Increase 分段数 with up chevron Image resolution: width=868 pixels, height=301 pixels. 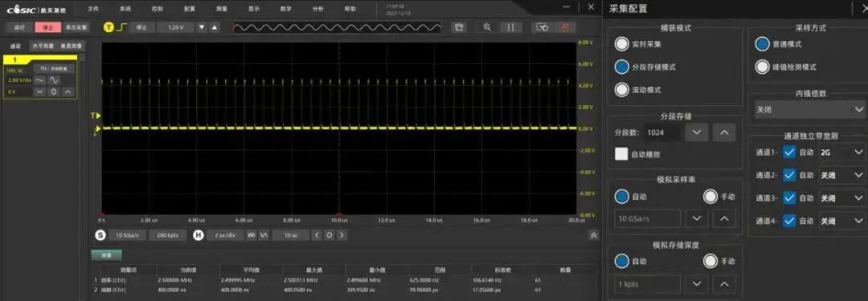pos(724,132)
